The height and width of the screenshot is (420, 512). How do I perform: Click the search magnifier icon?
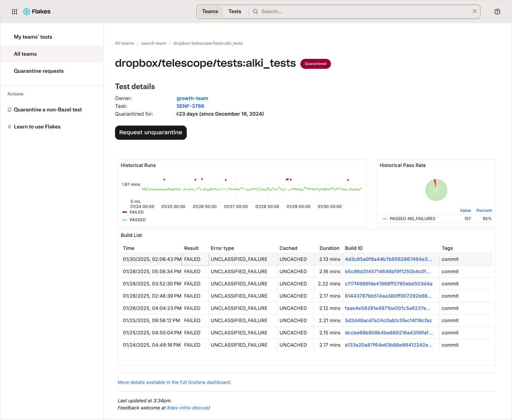[255, 12]
